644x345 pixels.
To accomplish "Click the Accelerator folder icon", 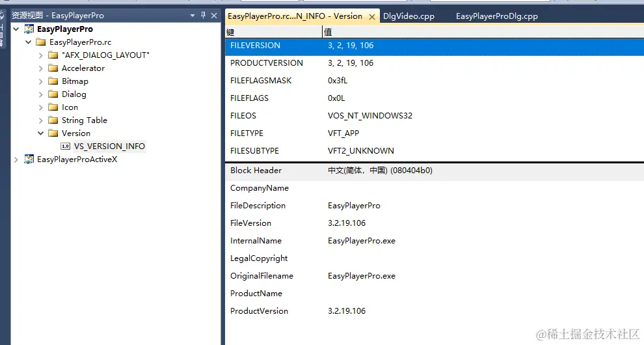I will tap(53, 68).
